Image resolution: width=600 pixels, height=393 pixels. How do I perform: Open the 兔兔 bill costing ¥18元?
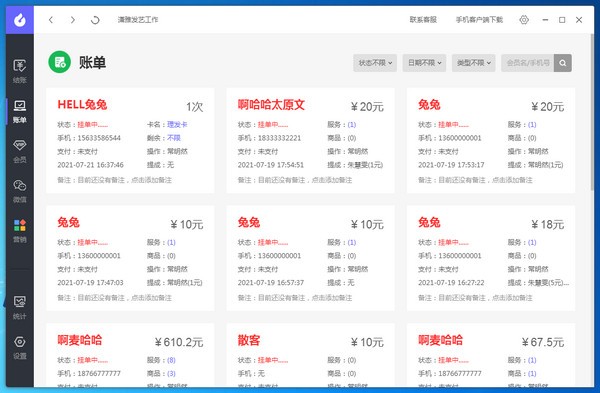(x=429, y=222)
